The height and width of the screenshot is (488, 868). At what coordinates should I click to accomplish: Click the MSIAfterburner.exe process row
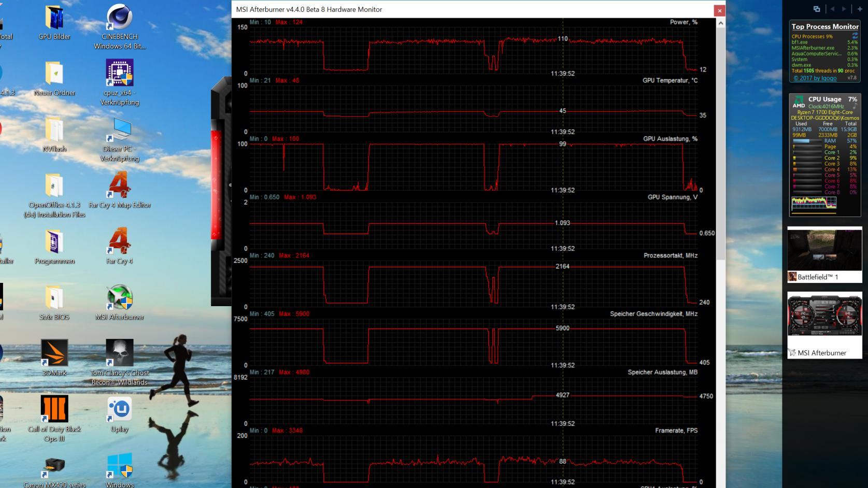click(x=824, y=48)
